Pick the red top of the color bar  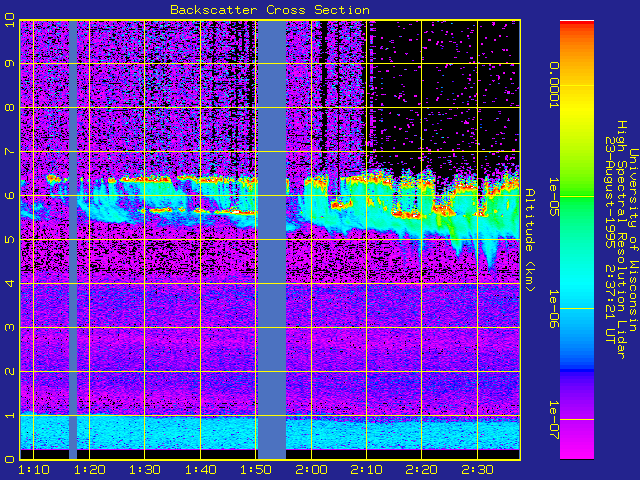(577, 25)
